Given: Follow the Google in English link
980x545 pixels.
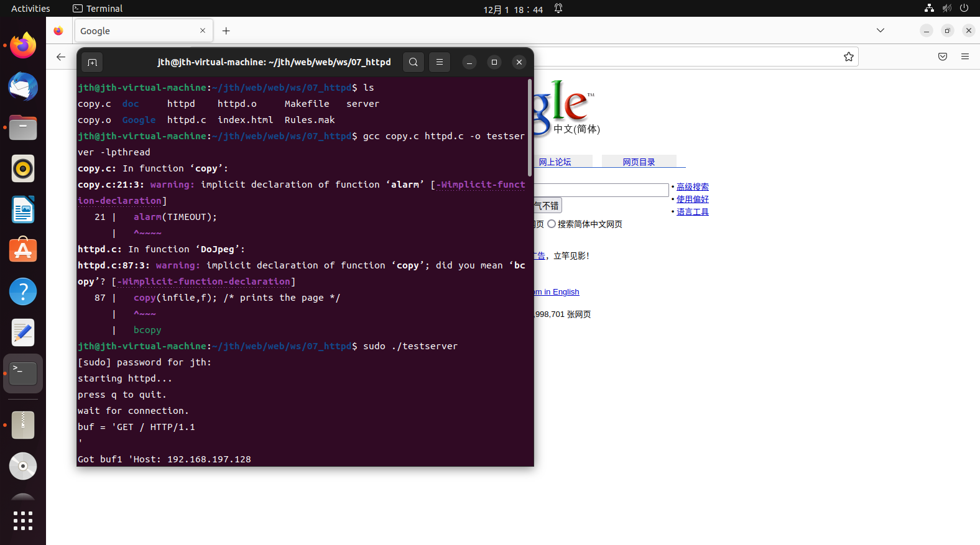Looking at the screenshot, I should click(x=557, y=292).
